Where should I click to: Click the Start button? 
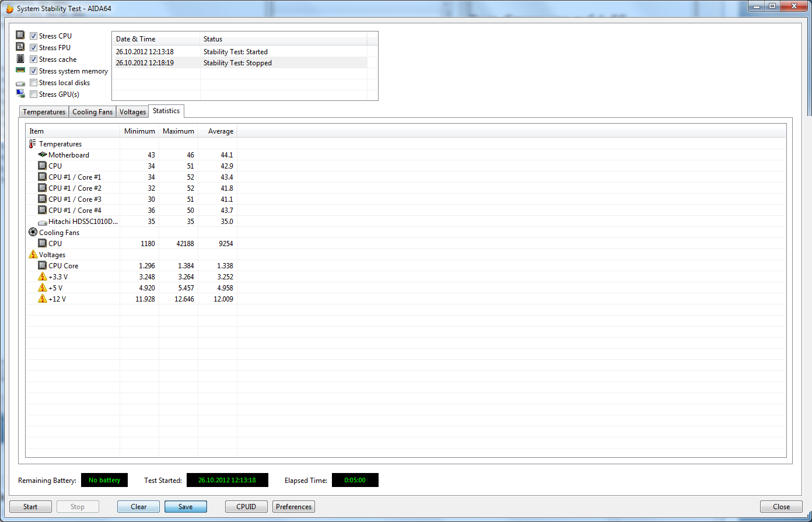(30, 507)
